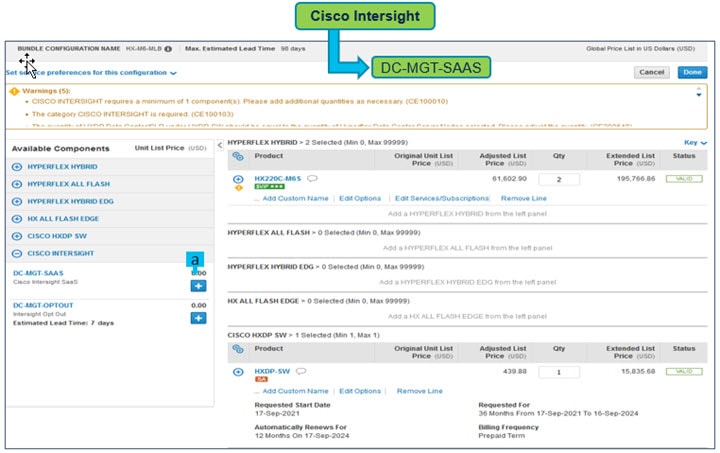Click Remove Line for HX220C-M6S
This screenshot has width=720, height=453.
point(523,198)
